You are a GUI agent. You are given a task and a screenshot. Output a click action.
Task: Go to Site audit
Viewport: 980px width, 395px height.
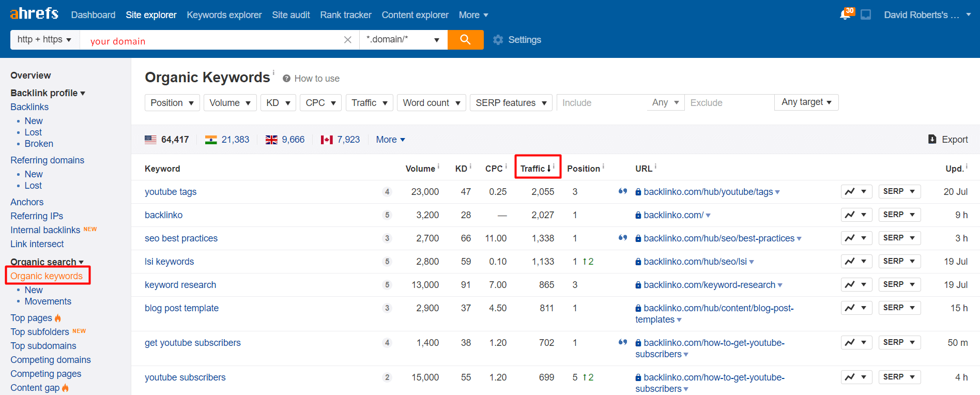click(291, 15)
